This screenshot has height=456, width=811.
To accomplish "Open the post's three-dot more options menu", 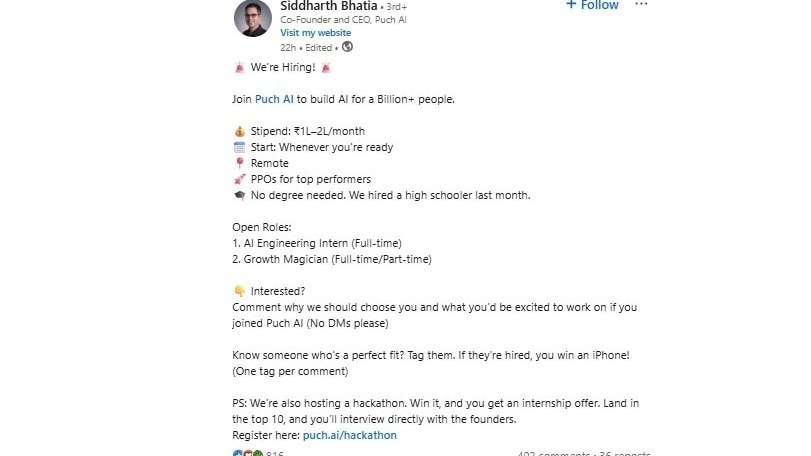I will [641, 5].
